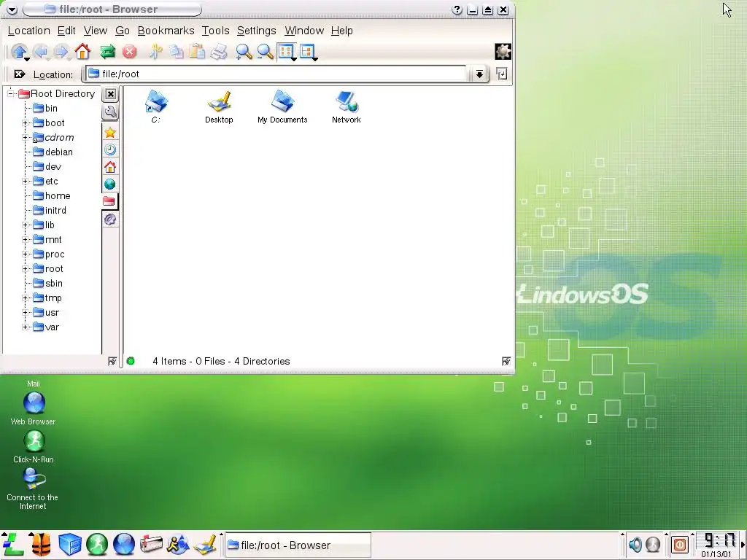Open the Click-N-Run desktop icon

(34, 446)
